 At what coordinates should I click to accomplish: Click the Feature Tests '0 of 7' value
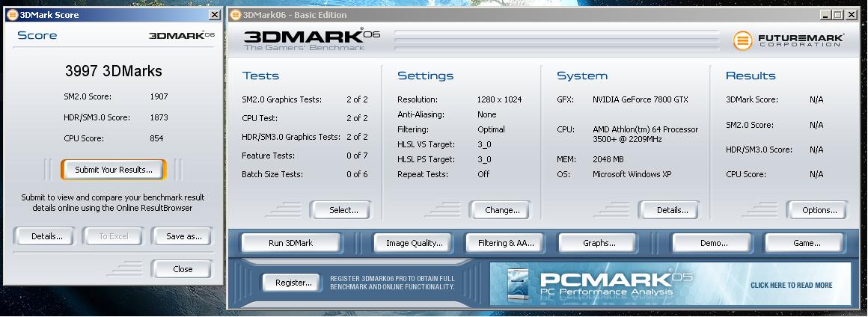[x=357, y=156]
